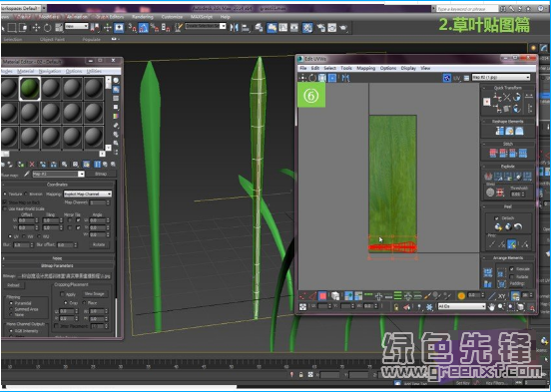Viewport: 551px width, 392px height.
Task: Open the map background dropdown in Edit UVWs
Action: click(x=501, y=78)
